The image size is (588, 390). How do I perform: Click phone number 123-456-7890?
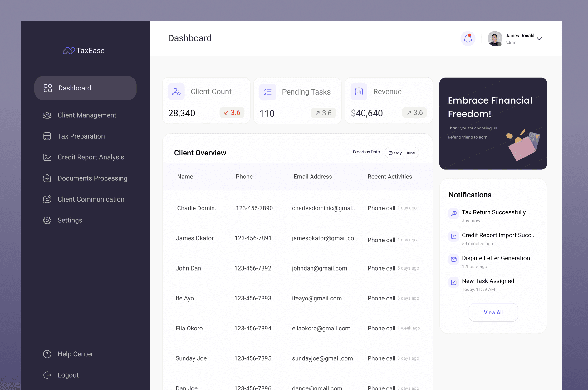[x=254, y=208]
